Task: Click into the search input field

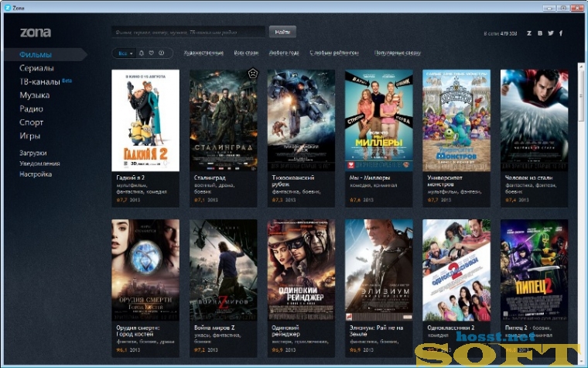Action: pos(188,32)
